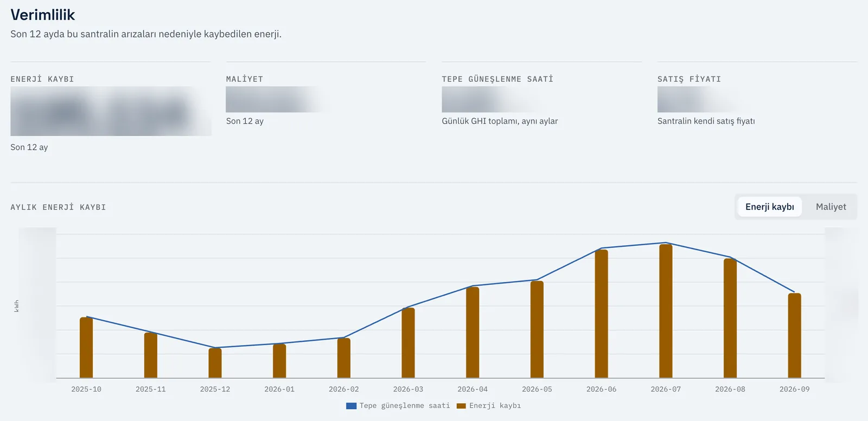Click the Tepe güneşlenme saati legend label
Viewport: 868px width, 421px height.
coord(405,406)
